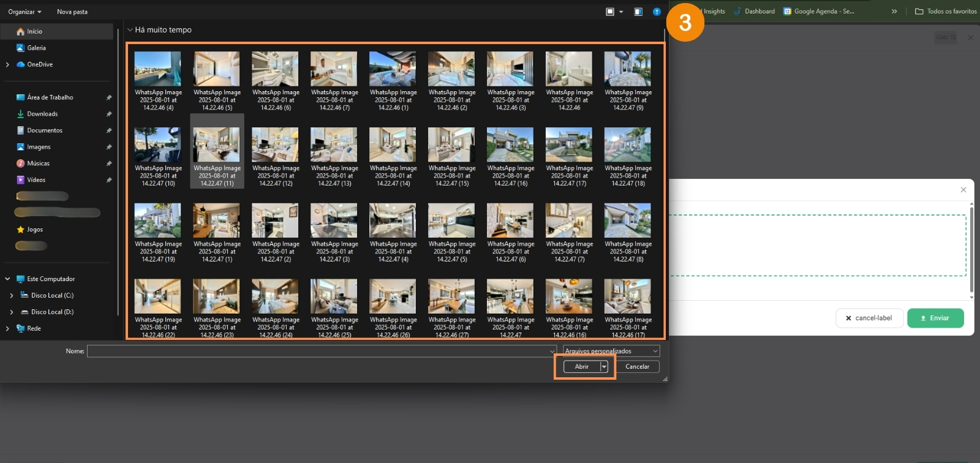Open the Jogos starred folder
980x463 pixels.
(35, 230)
